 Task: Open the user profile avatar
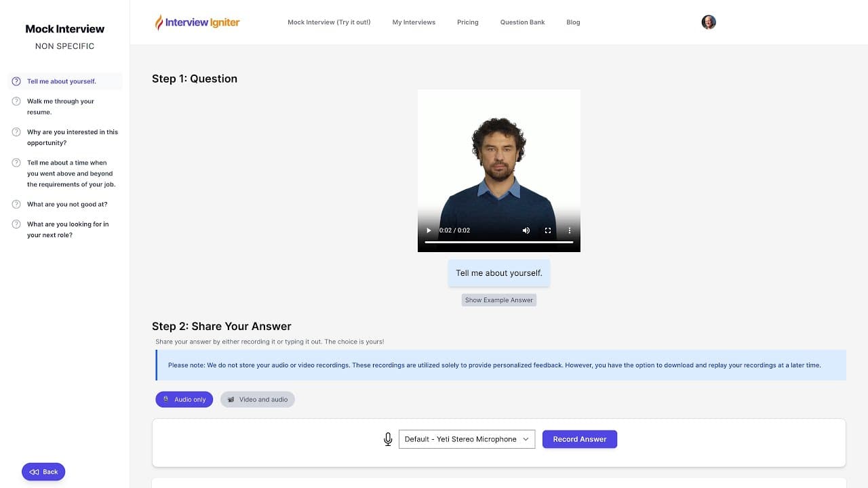tap(709, 22)
